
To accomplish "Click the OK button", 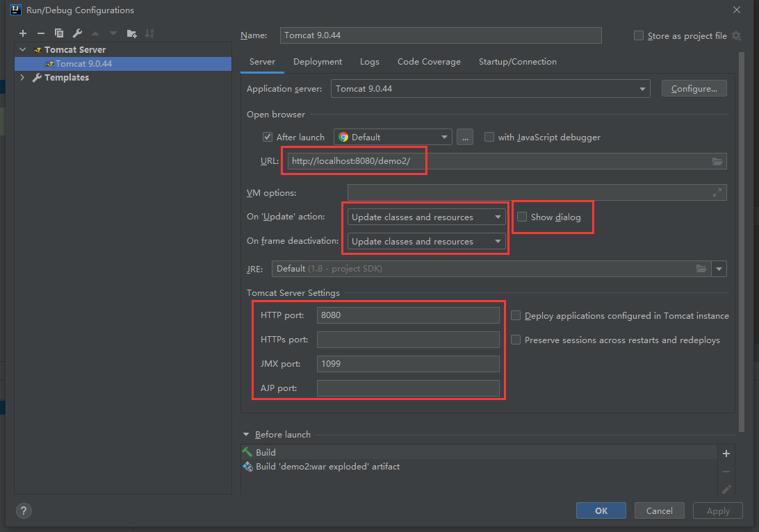I will 601,510.
